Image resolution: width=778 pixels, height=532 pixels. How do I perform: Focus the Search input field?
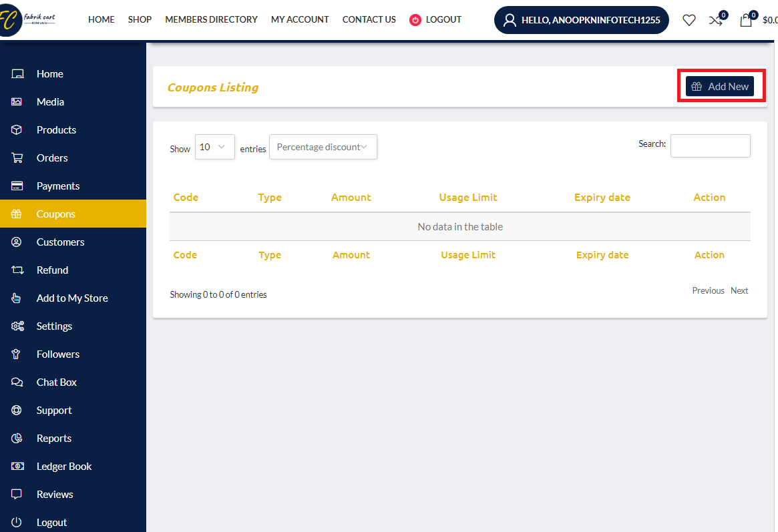(x=710, y=146)
